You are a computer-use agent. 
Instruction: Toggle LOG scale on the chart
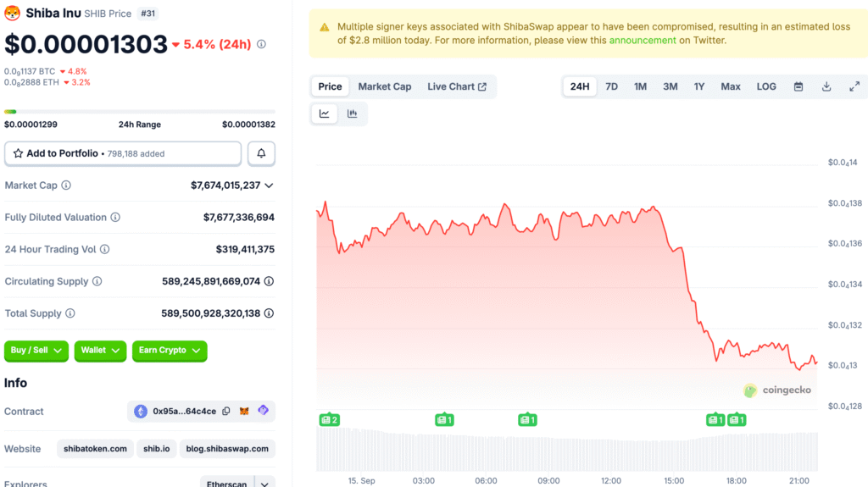tap(766, 87)
